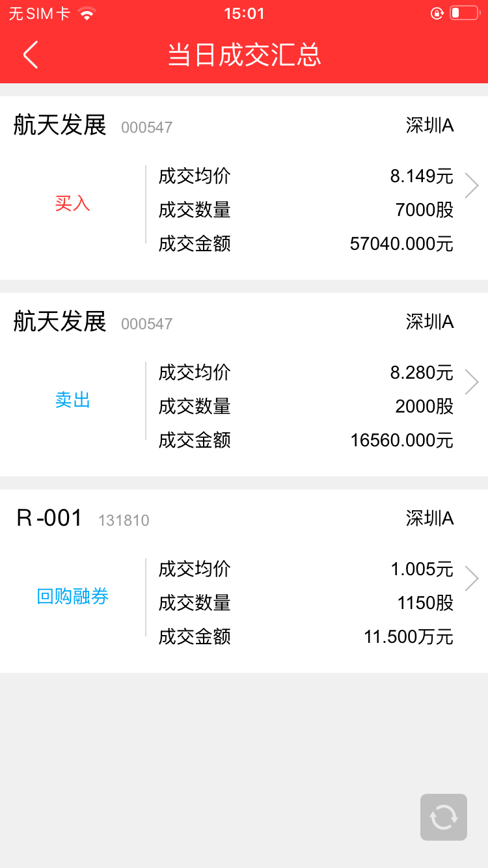This screenshot has width=488, height=868.
Task: Expand the R-001 回购融券 record chevron
Action: click(472, 579)
